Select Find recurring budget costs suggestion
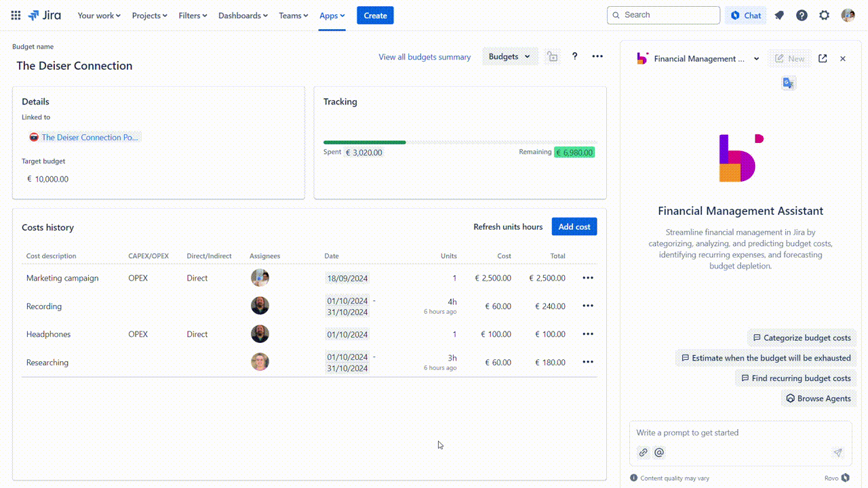The image size is (868, 488). (795, 378)
